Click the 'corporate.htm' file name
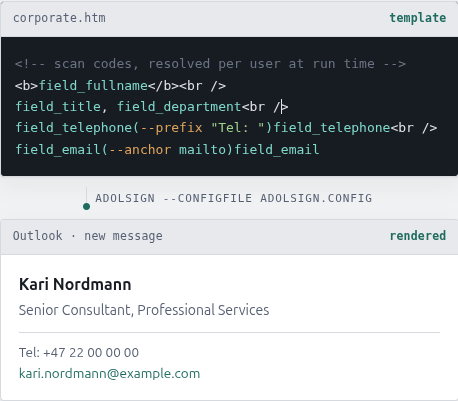Viewport: 458px width, 401px height. [x=59, y=18]
